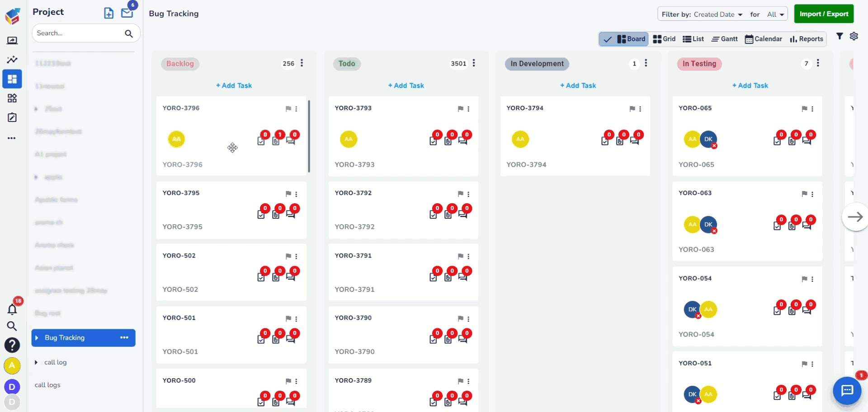Image resolution: width=868 pixels, height=412 pixels.
Task: Add Task to Backlog column
Action: [234, 85]
